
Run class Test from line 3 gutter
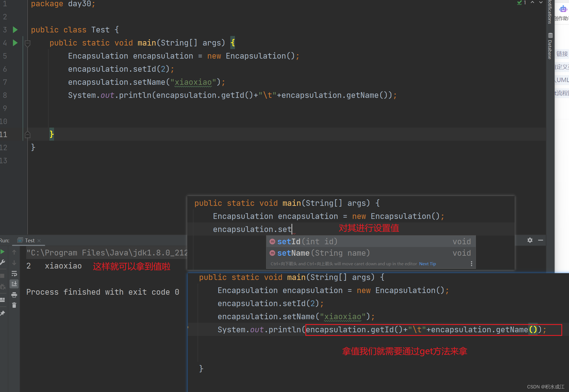15,30
